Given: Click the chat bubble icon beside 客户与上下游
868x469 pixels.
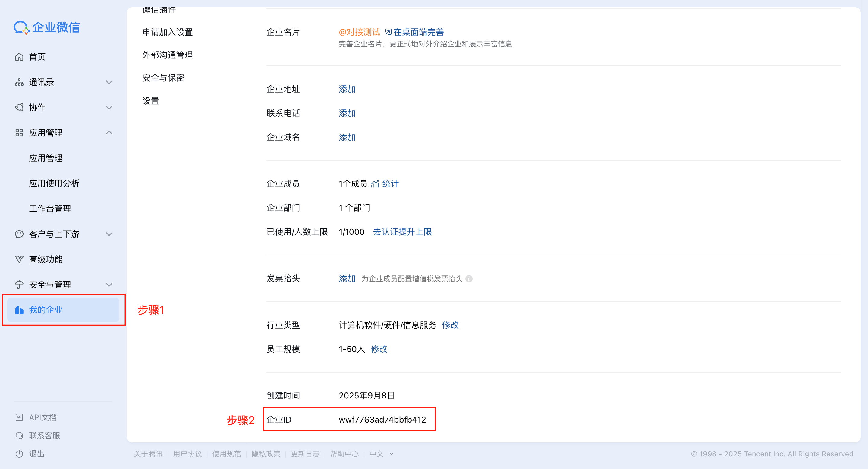Looking at the screenshot, I should click(x=19, y=234).
